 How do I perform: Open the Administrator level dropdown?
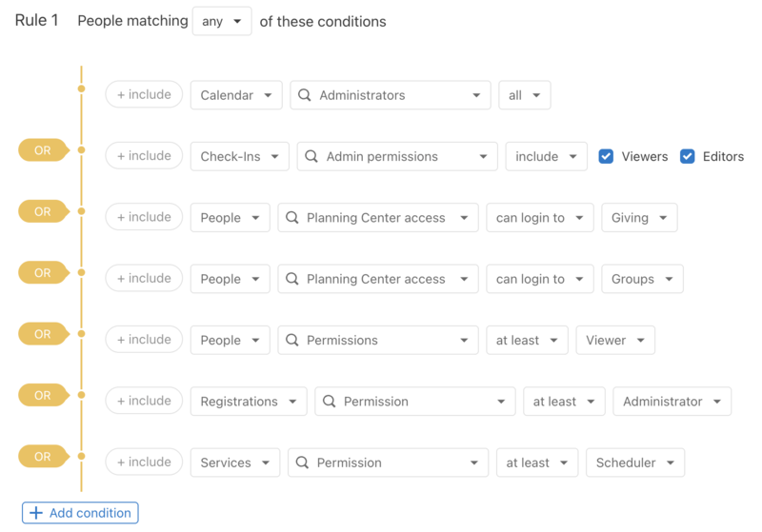point(672,402)
